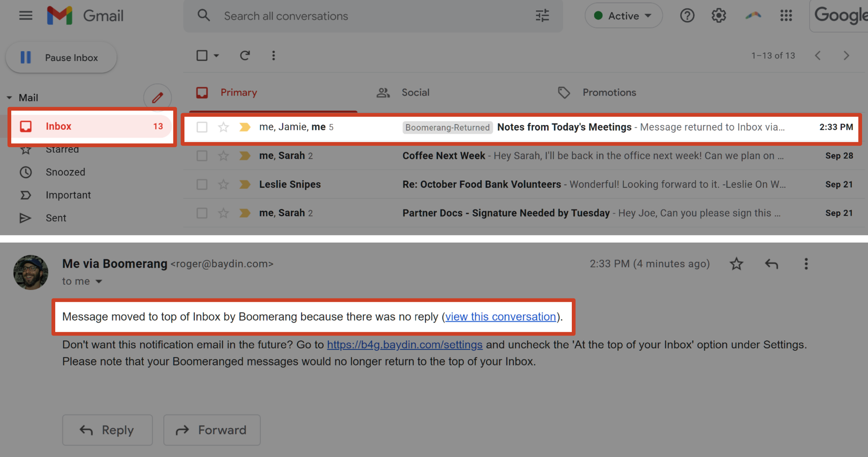
Task: Click the Forward button
Action: (212, 430)
